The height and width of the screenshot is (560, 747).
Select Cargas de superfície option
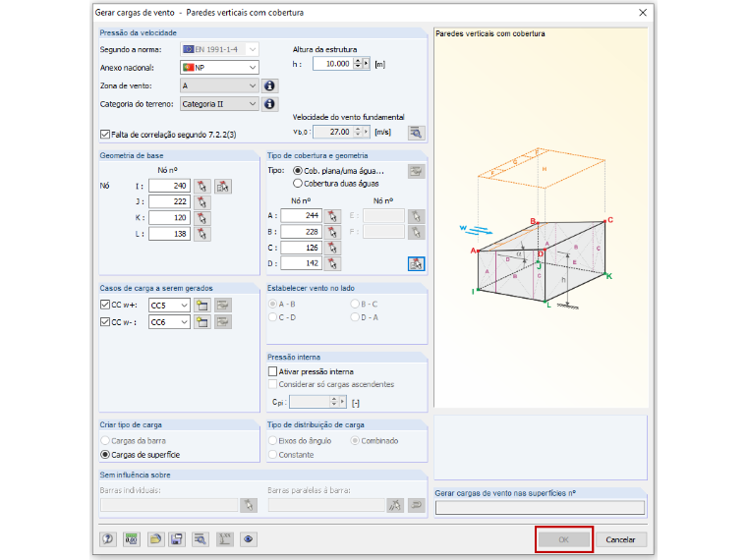click(105, 455)
